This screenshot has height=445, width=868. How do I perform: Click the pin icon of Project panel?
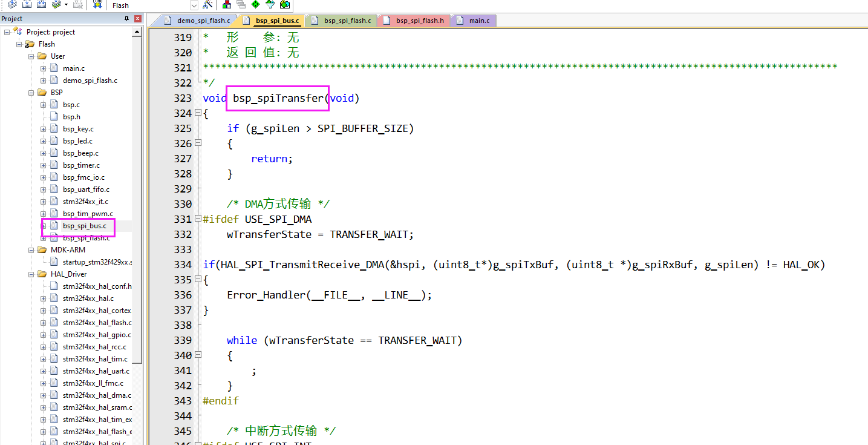[126, 19]
